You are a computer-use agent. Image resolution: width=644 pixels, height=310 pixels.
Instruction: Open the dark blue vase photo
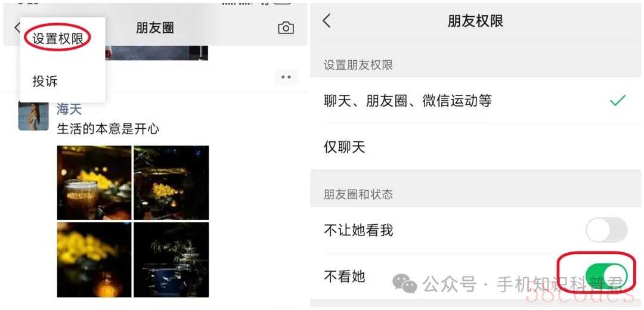(x=171, y=260)
